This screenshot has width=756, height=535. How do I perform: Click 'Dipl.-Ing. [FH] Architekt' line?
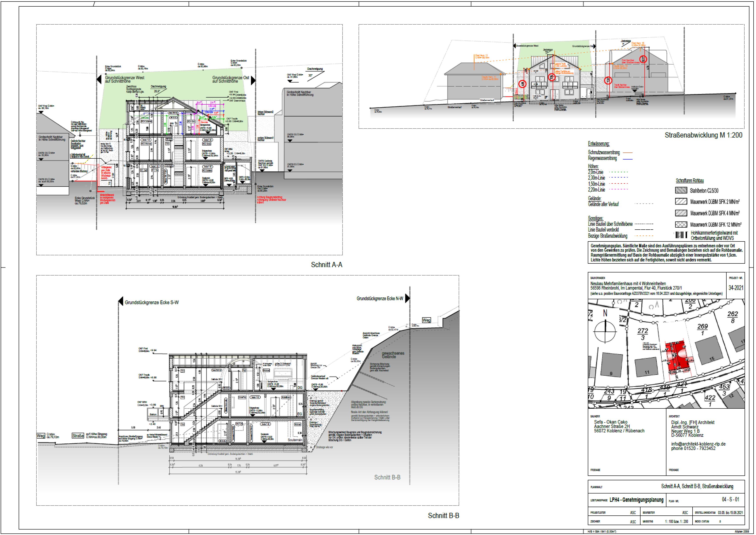pyautogui.click(x=693, y=422)
